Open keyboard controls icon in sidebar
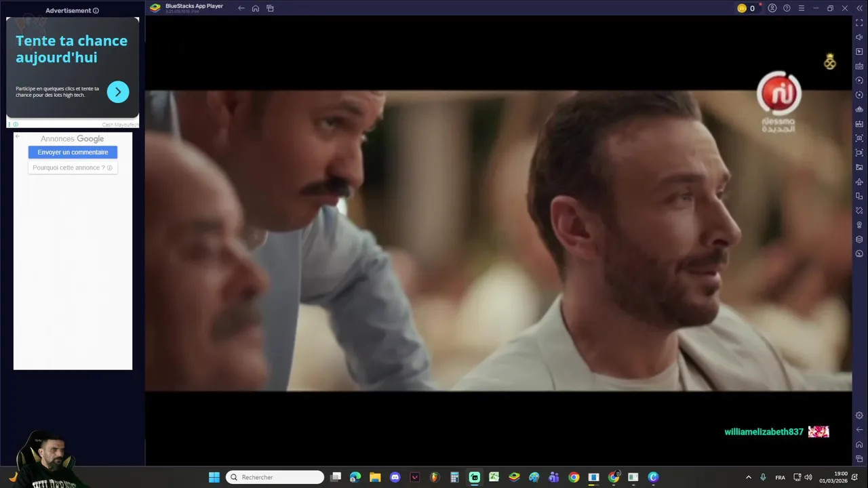 (x=859, y=66)
